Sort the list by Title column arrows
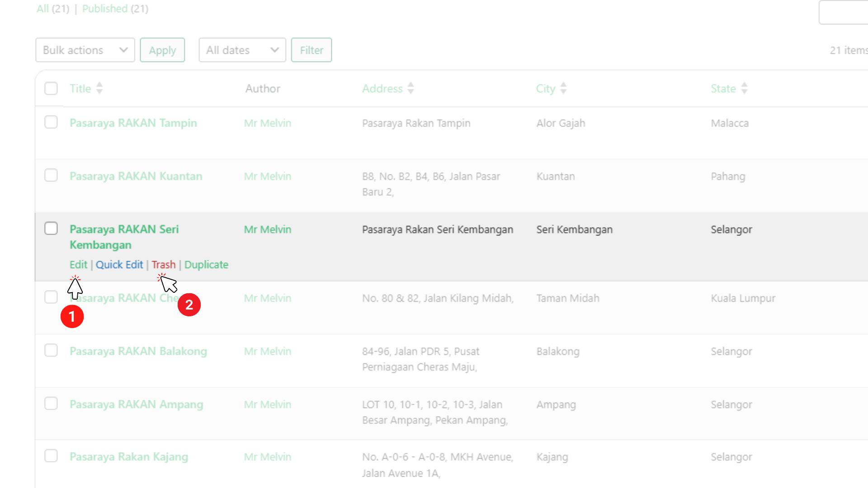Image resolution: width=868 pixels, height=488 pixels. point(99,88)
